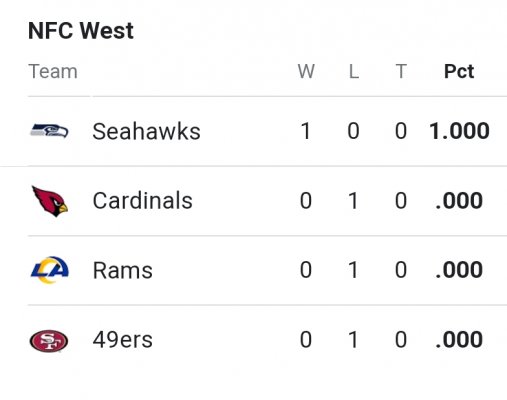Select the Rams team name

[123, 270]
